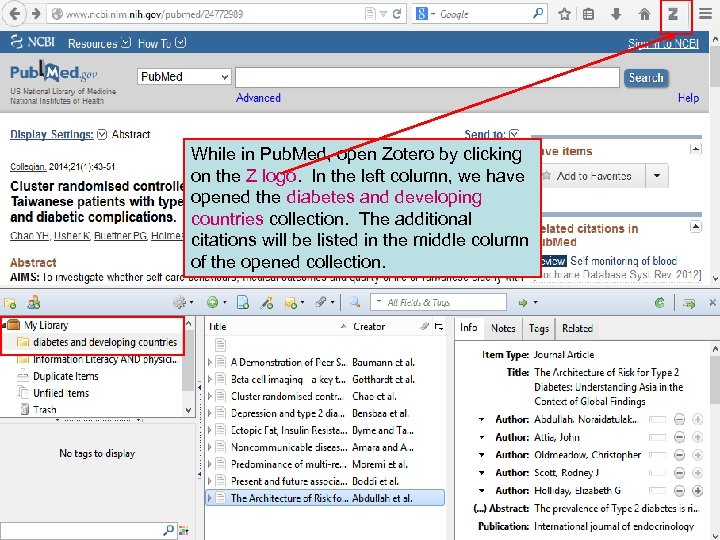This screenshot has width=720, height=540.
Task: Toggle name mode for author Scott, Rodney J
Action: point(657,472)
